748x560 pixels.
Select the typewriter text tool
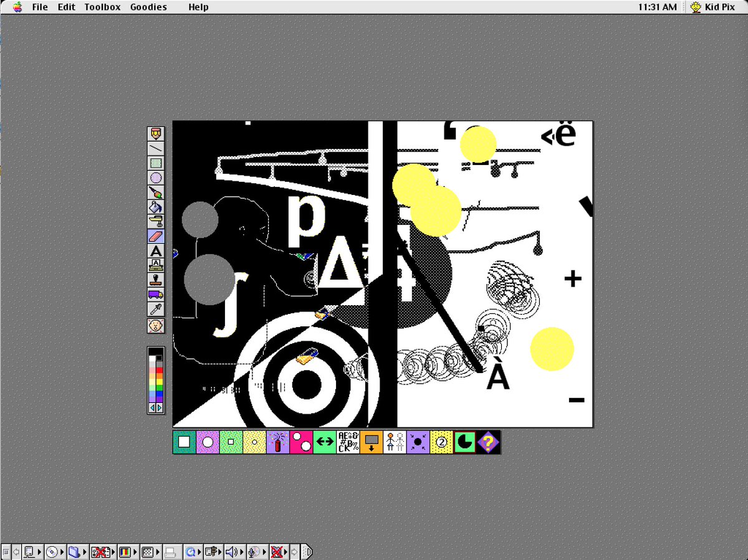coord(156,265)
